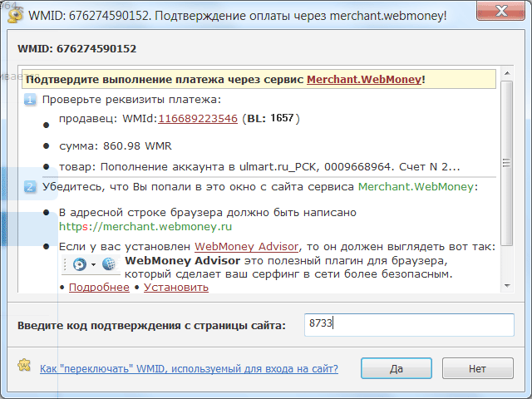This screenshot has width=532, height=399.
Task: Click the yellow WebMoney star icon at bottom
Action: (24, 366)
